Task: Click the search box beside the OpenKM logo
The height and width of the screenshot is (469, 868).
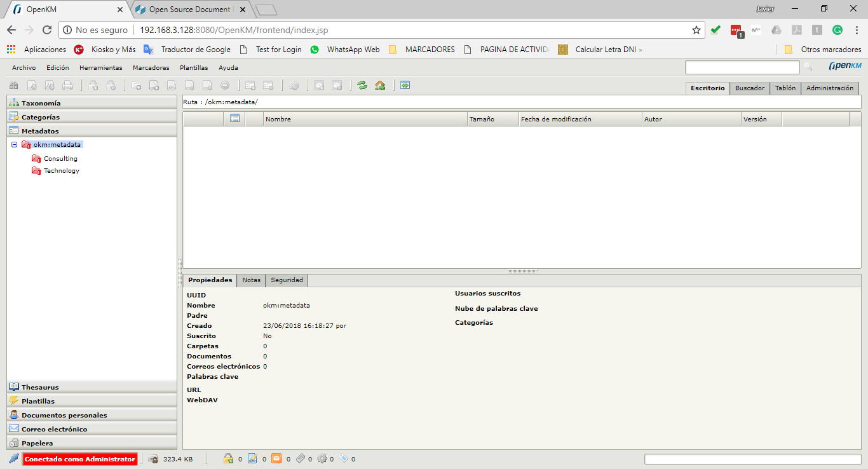Action: (742, 67)
